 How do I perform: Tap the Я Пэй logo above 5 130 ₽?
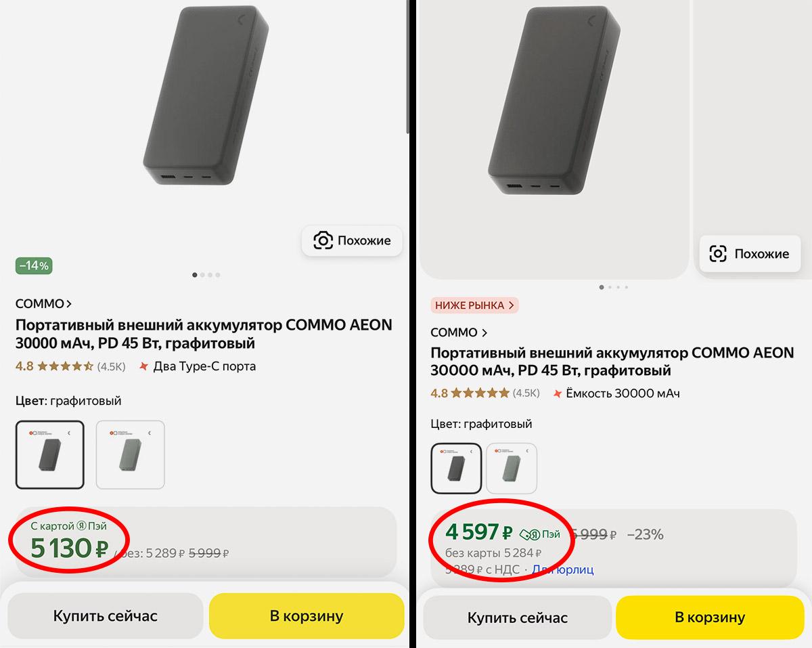click(82, 525)
